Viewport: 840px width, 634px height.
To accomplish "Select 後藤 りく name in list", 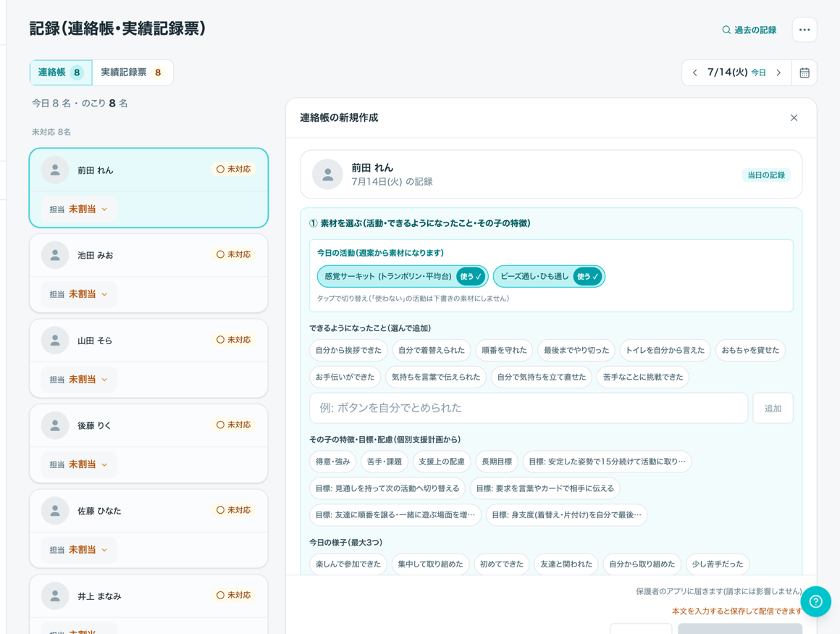I will 94,425.
